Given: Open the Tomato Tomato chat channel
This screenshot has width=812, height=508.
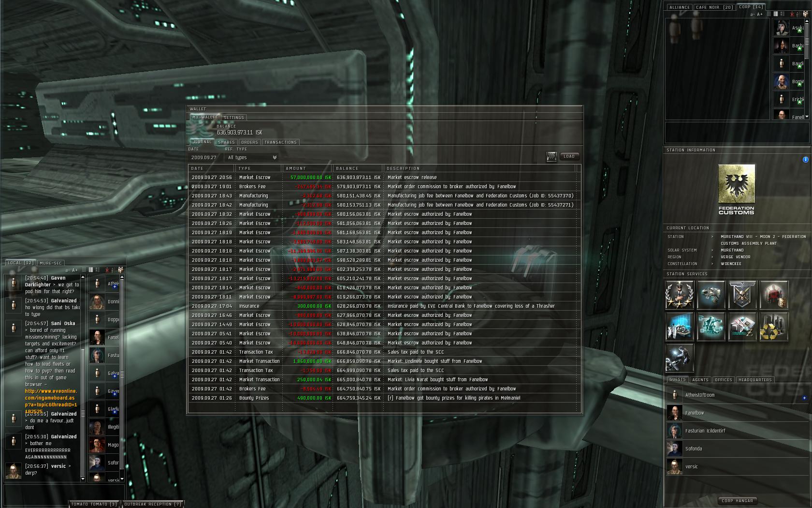Looking at the screenshot, I should (x=94, y=504).
